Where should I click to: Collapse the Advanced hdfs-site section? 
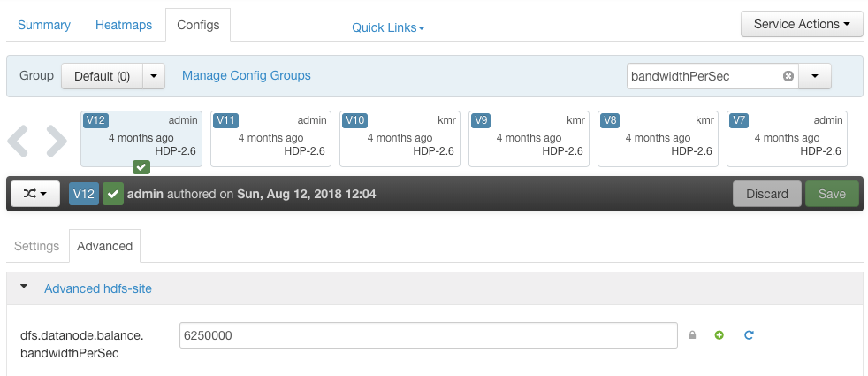(x=24, y=287)
